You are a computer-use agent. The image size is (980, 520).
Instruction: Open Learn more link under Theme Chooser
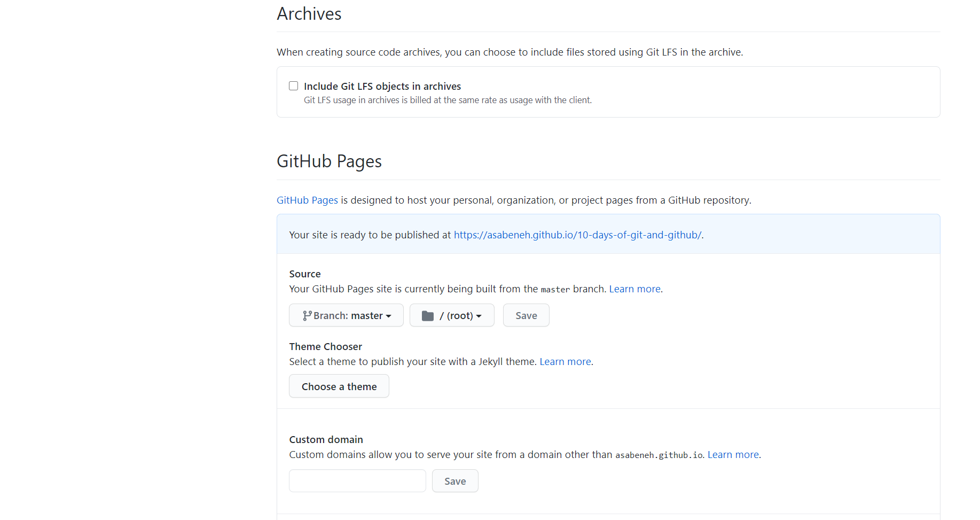pos(565,361)
